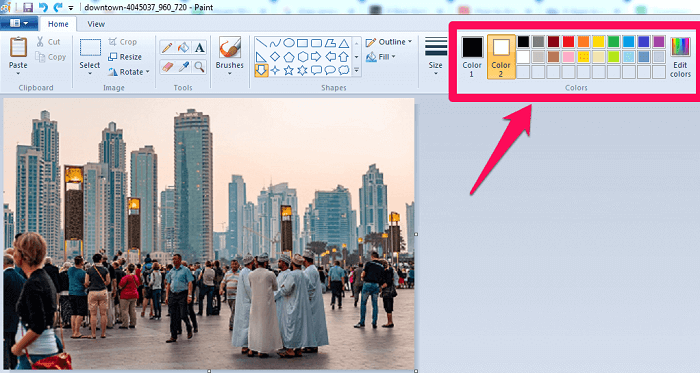This screenshot has width=700, height=373.
Task: Choose the Oval callout shape
Action: click(x=330, y=70)
